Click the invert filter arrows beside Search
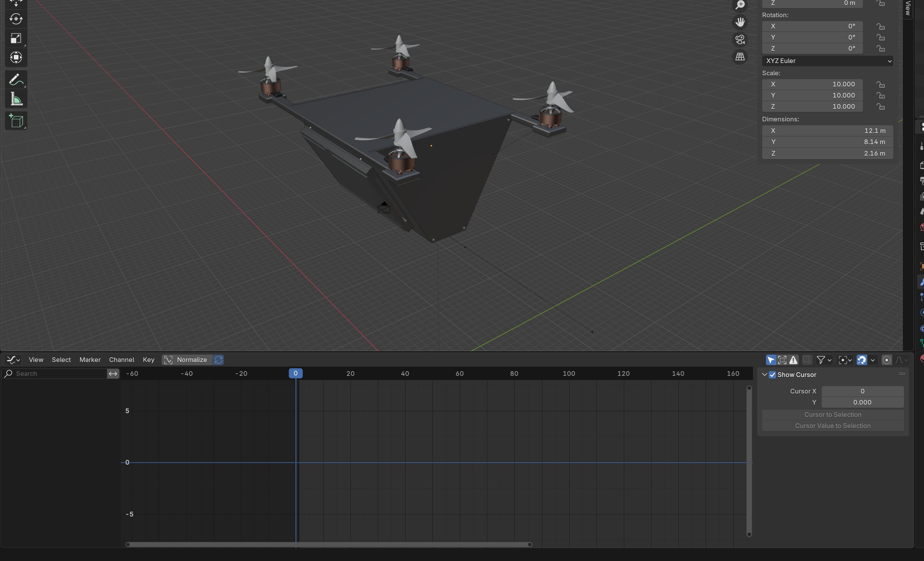 113,373
